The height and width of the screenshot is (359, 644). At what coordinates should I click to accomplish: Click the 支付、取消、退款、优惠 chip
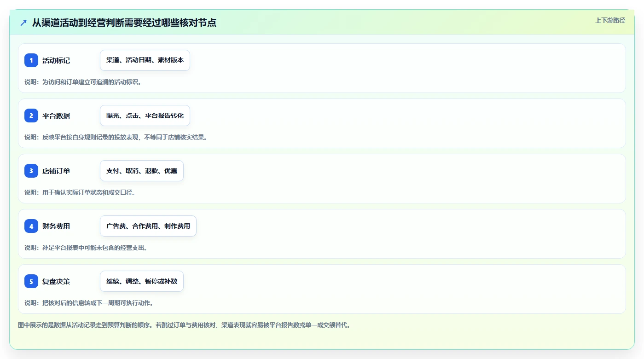[142, 171]
